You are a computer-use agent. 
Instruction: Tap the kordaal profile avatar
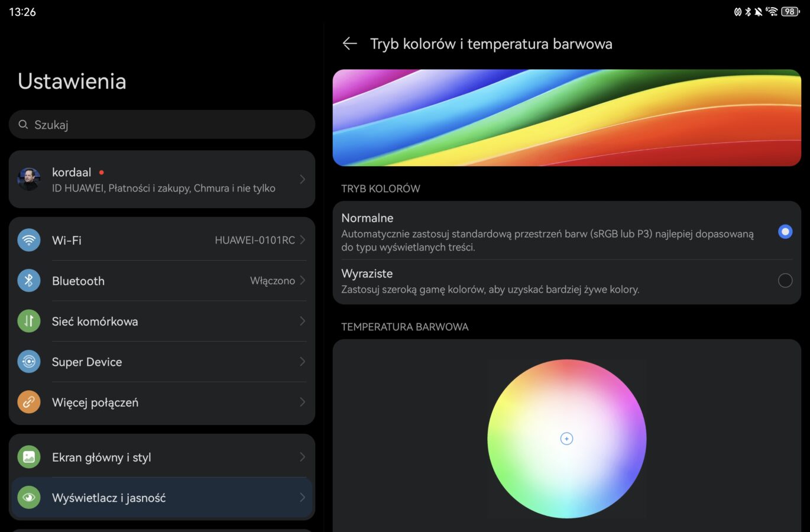29,179
